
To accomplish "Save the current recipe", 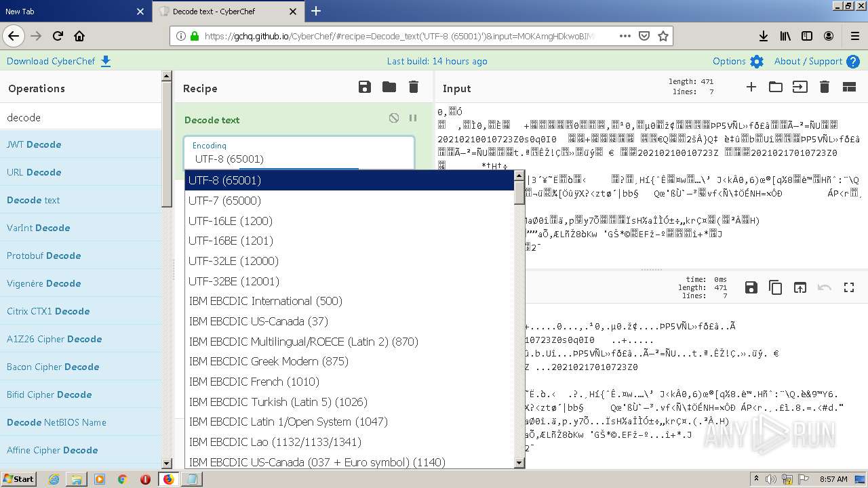I will click(365, 87).
